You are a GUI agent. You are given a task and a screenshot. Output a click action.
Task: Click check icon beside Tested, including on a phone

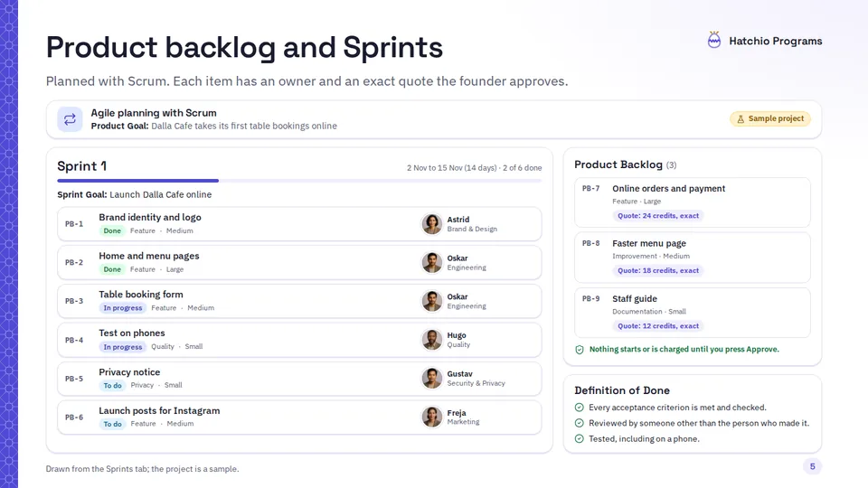tap(579, 439)
